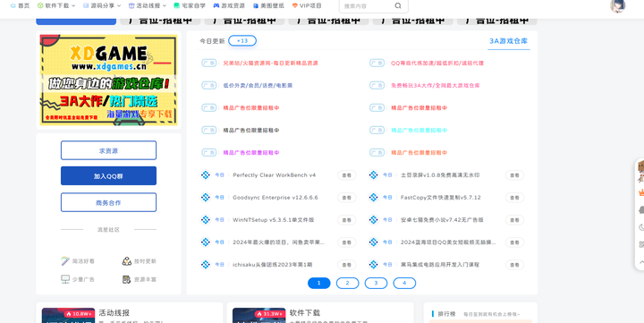
Task: Open the VIP项目 nav item
Action: pos(310,5)
